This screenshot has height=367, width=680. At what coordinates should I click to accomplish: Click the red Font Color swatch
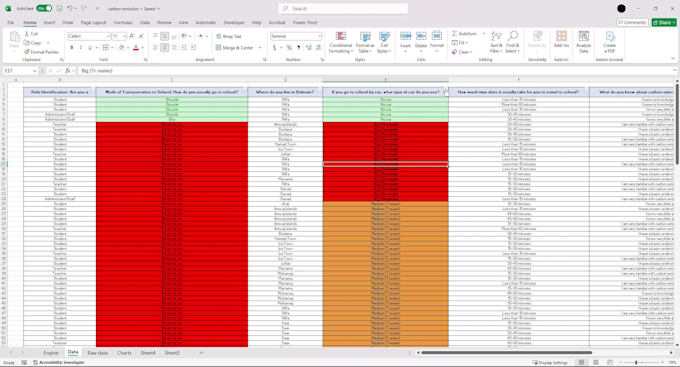[136, 47]
